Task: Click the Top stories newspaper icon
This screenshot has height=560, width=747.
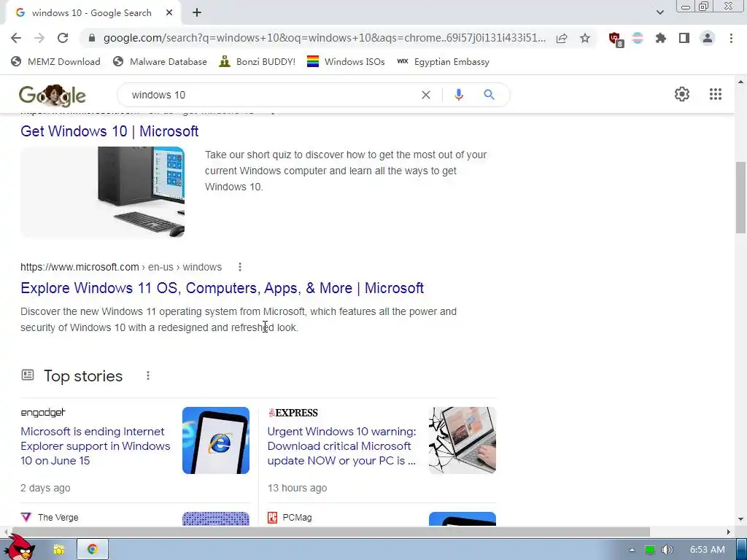Action: tap(28, 376)
